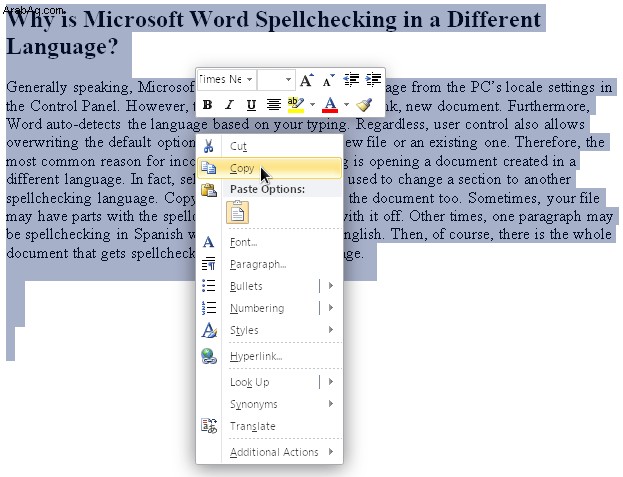
Task: Open highlight color dropdown arrow
Action: (x=312, y=105)
